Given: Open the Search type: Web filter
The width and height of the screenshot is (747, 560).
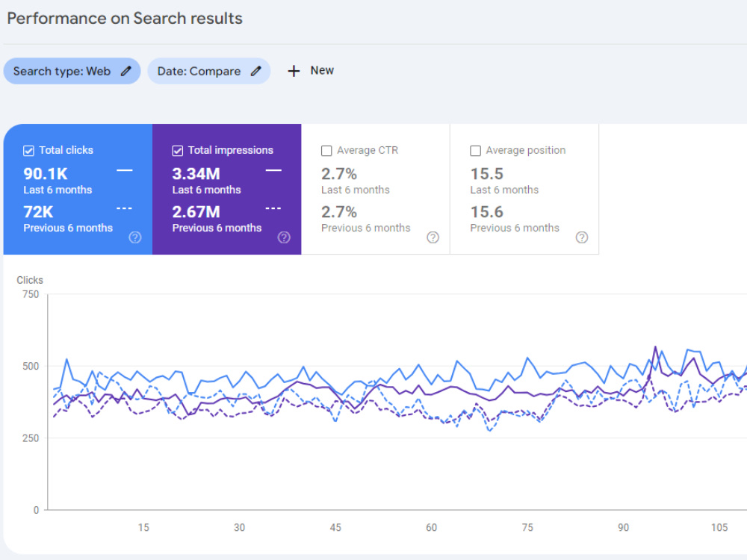Looking at the screenshot, I should (x=72, y=72).
